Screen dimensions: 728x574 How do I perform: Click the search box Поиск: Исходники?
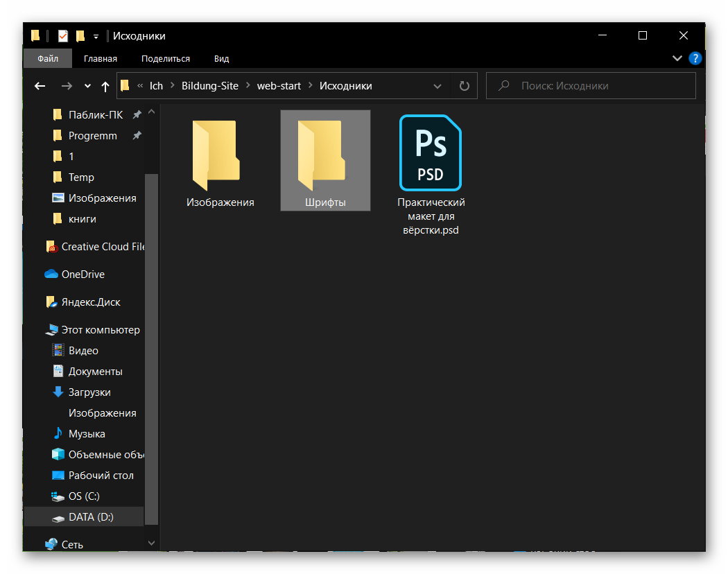tap(591, 86)
